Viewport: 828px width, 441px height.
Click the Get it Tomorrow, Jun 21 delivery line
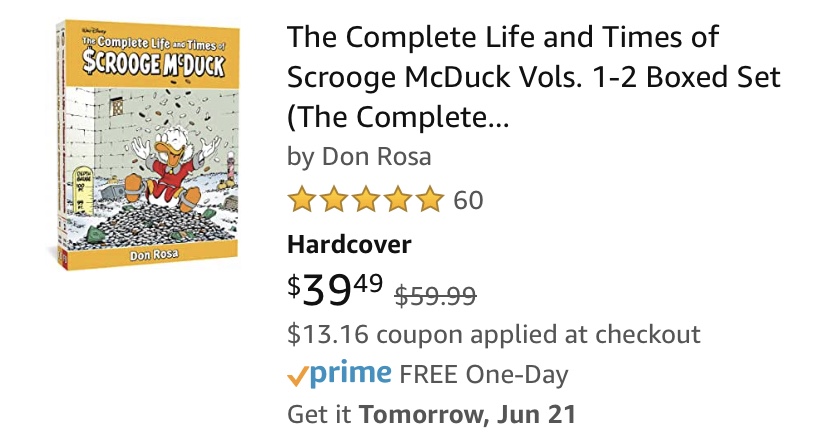pyautogui.click(x=431, y=413)
